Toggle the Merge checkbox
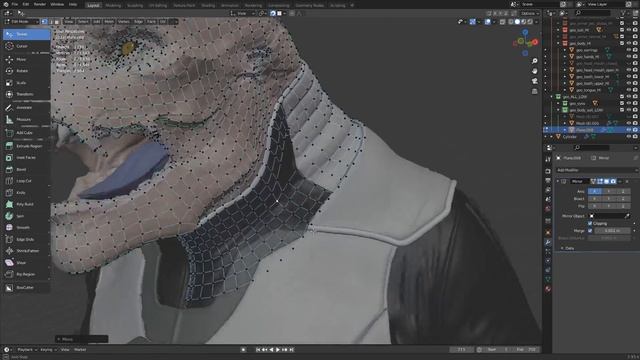 click(x=590, y=231)
